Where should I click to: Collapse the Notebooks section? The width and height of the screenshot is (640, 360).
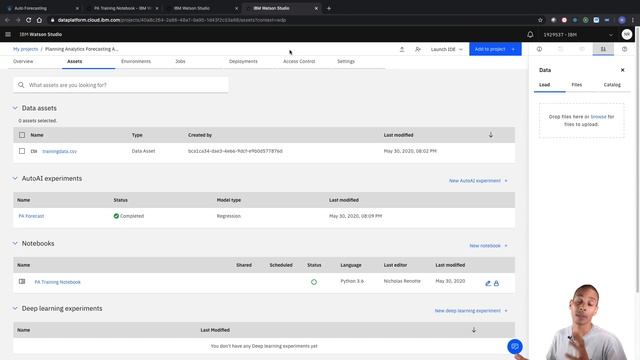point(15,243)
